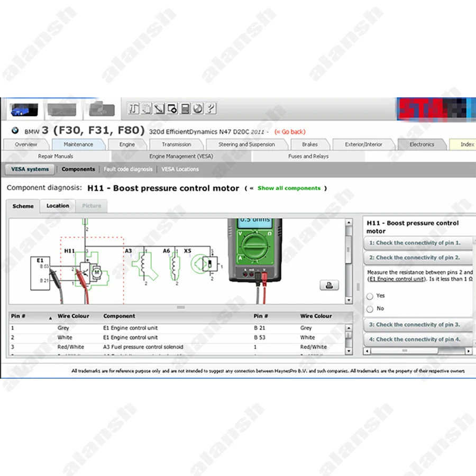Click 'A3 Fuel pressure control solenoid' cell
This screenshot has height=476, width=476.
143,347
